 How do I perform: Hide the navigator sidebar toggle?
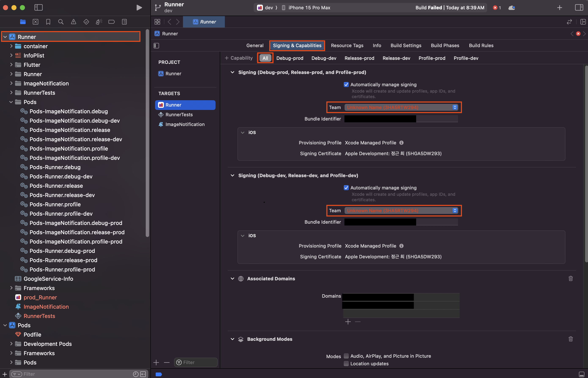(38, 7)
